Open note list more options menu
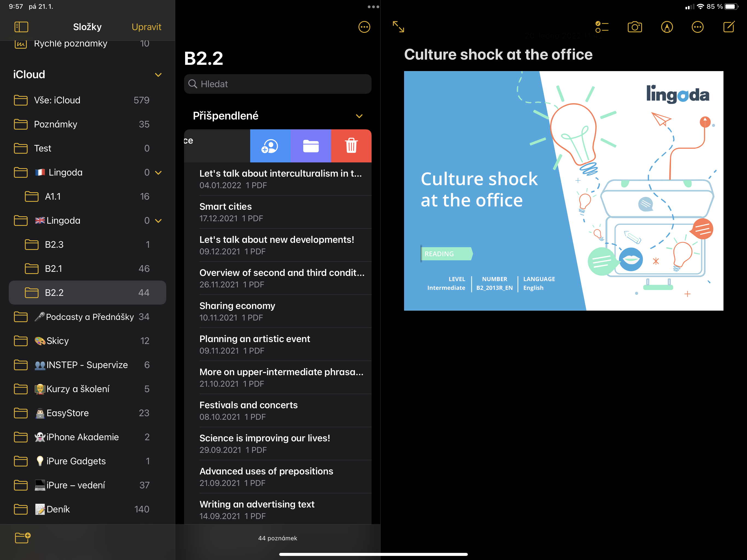747x560 pixels. coord(364,27)
